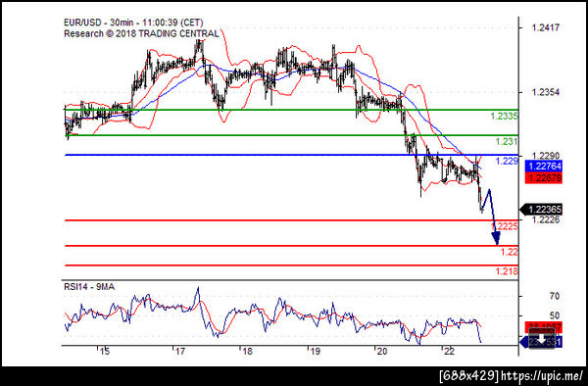The width and height of the screenshot is (588, 386).
Task: Click the RSI 50 level label
Action: click(x=555, y=315)
